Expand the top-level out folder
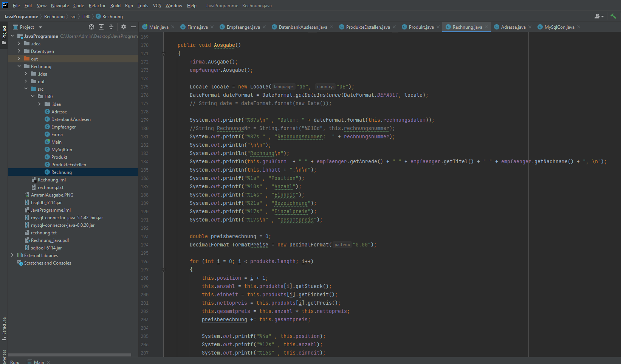The height and width of the screenshot is (364, 621). 19,59
